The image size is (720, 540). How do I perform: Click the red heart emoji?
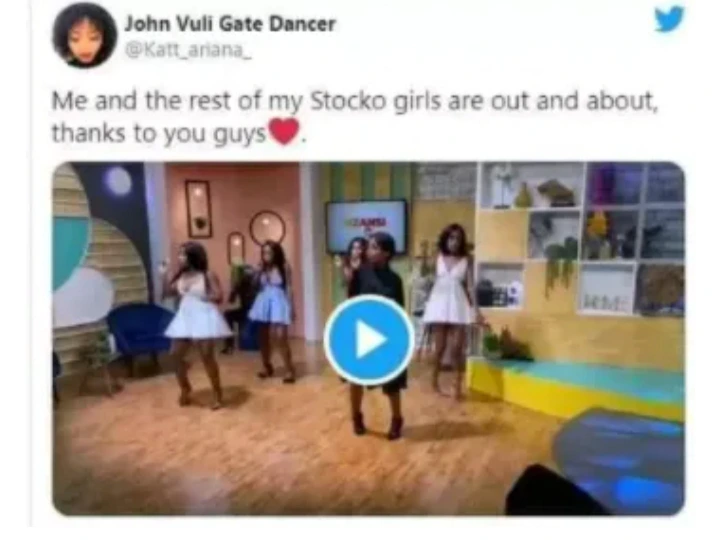[x=284, y=131]
